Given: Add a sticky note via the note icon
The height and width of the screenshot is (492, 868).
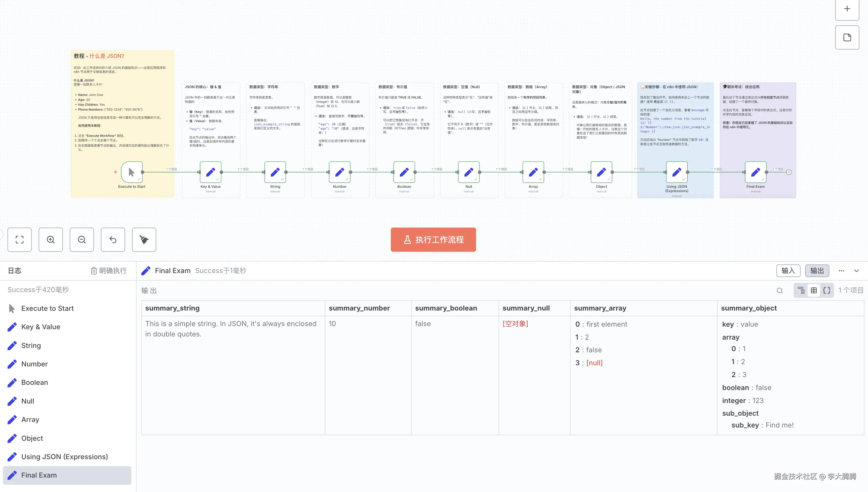Looking at the screenshot, I should pos(847,37).
